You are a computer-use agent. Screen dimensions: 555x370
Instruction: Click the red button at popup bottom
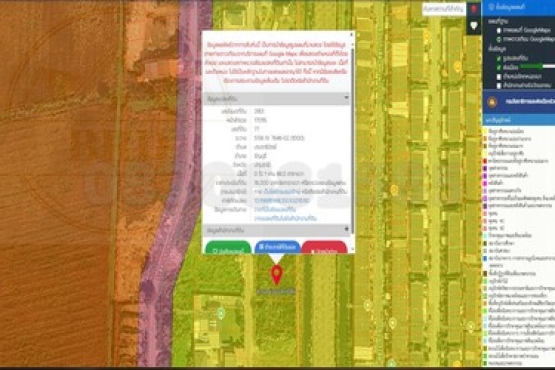pos(324,247)
